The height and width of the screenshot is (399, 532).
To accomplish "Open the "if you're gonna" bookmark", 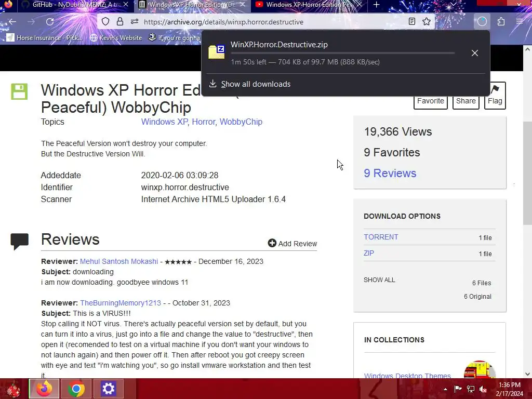I will pos(175,37).
